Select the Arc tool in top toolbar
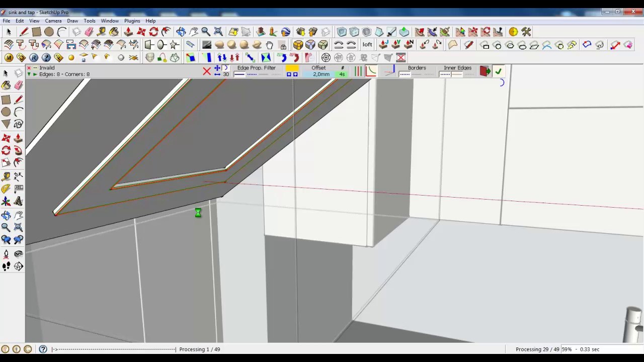The width and height of the screenshot is (644, 362). (61, 32)
